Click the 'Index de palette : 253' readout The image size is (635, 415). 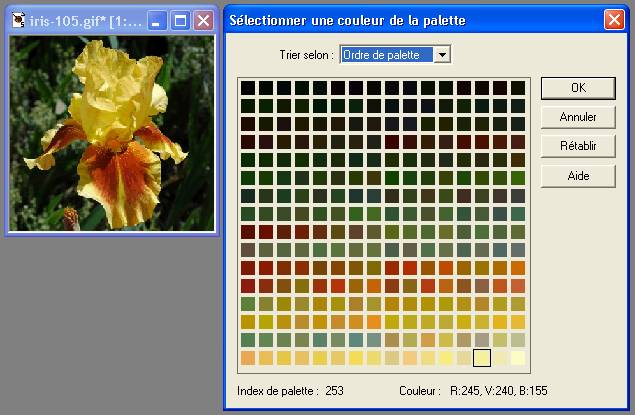(x=290, y=391)
